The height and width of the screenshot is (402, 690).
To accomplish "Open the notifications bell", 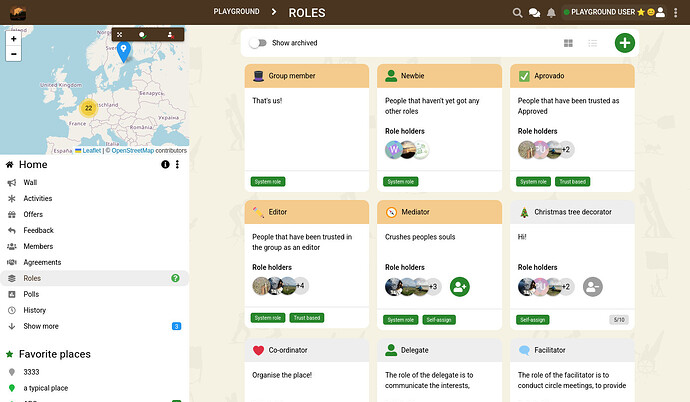I will click(551, 13).
